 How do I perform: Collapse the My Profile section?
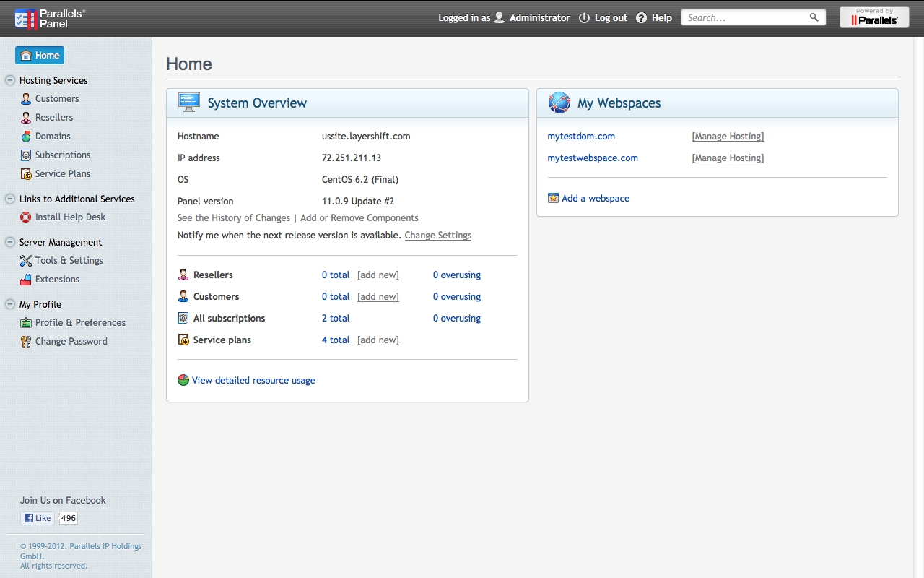(10, 304)
